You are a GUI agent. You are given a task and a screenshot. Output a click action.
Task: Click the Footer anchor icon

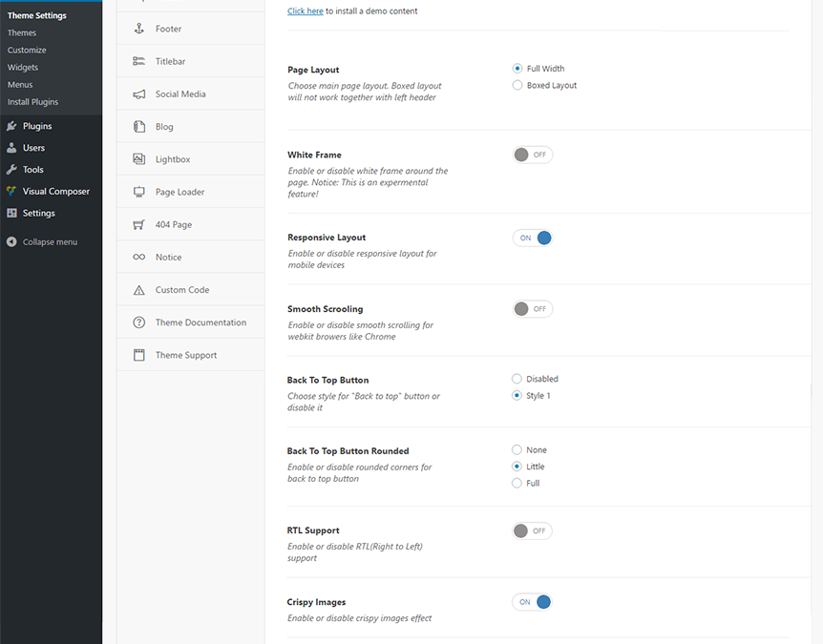(x=139, y=29)
